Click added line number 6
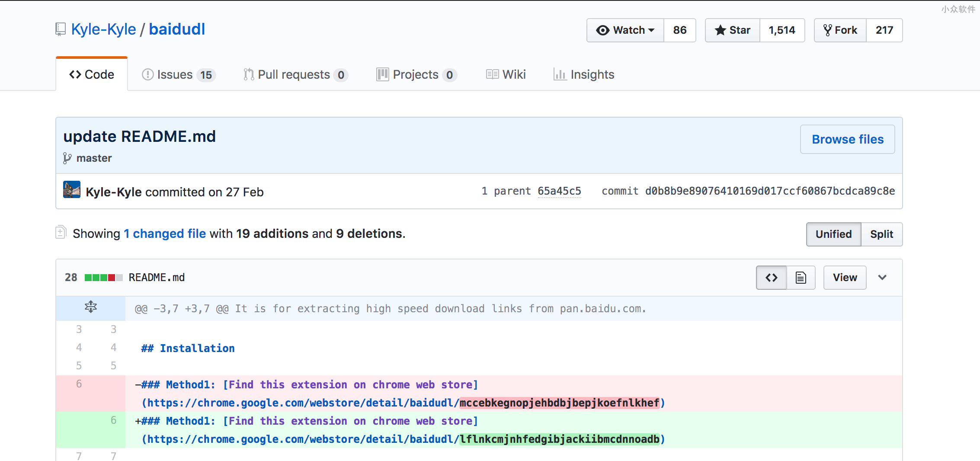 tap(113, 420)
